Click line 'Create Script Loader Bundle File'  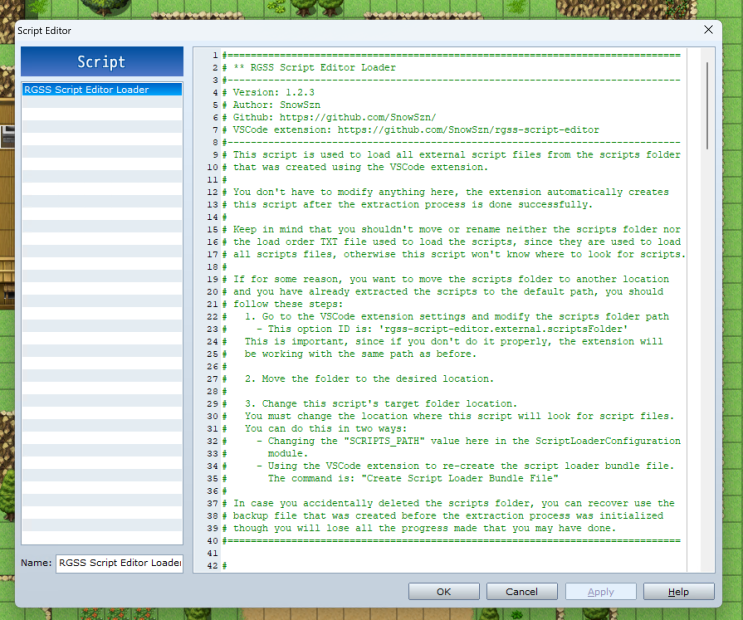[x=390, y=478]
